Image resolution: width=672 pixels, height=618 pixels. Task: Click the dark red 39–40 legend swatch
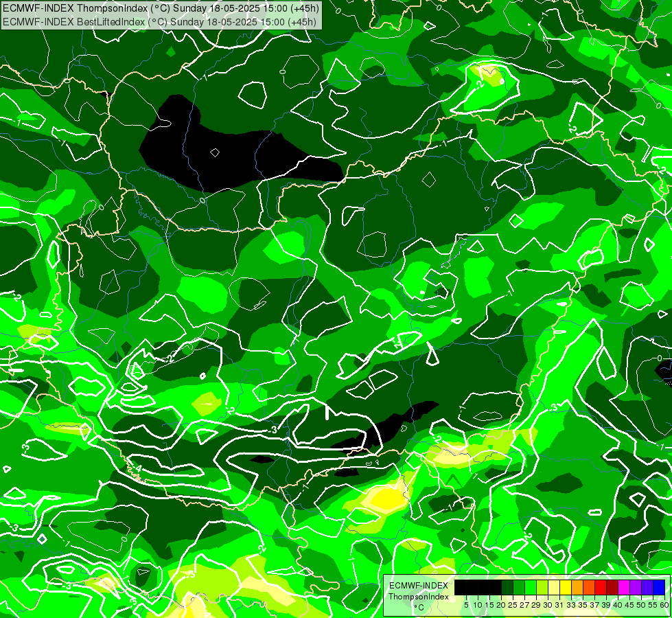[x=612, y=587]
